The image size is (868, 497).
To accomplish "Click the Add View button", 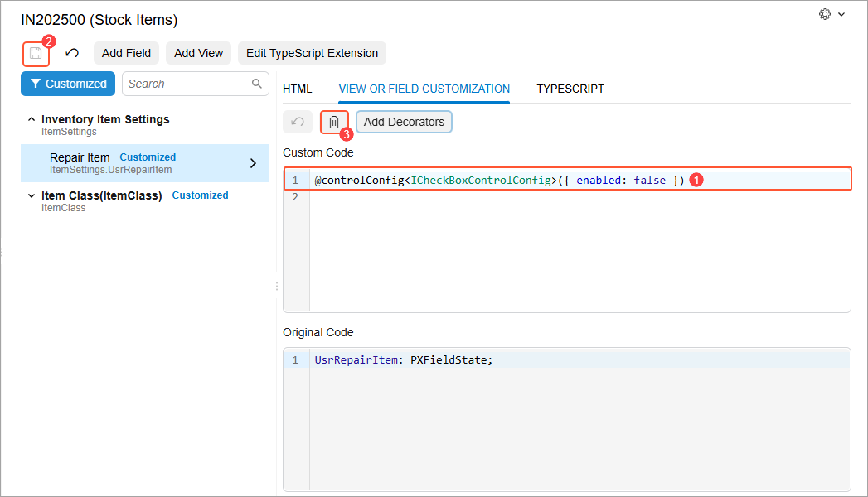I will tap(198, 53).
